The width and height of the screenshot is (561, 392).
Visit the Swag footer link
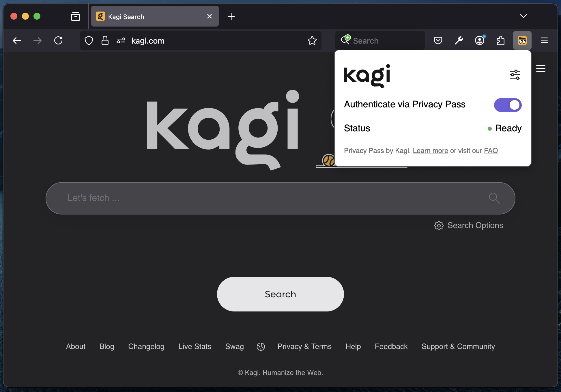pyautogui.click(x=235, y=346)
